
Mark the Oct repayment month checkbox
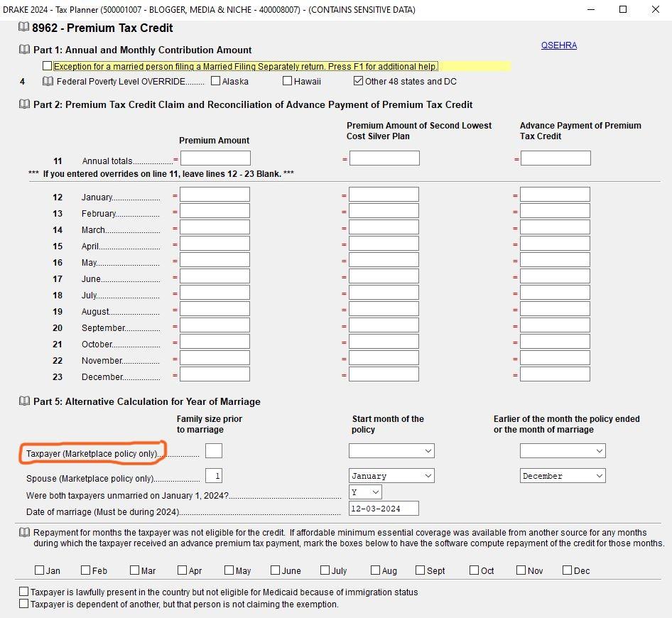[474, 570]
